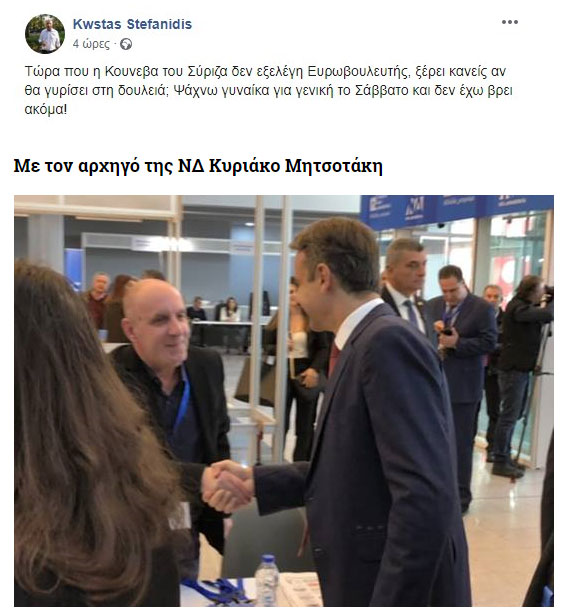Visit the Kwstas Stefanidis profile link
This screenshot has width=564, height=612.
coord(132,24)
